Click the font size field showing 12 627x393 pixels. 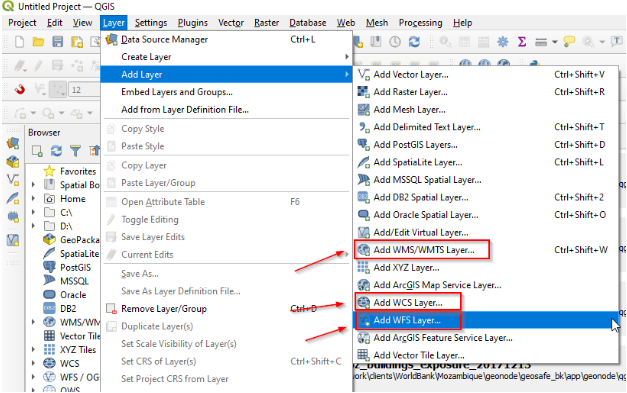(84, 90)
